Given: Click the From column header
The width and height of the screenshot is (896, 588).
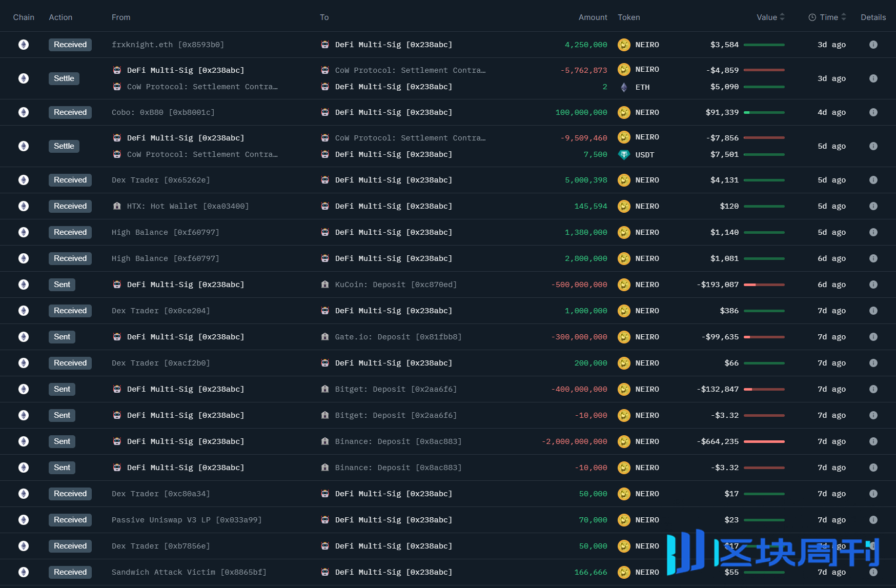Looking at the screenshot, I should (121, 17).
